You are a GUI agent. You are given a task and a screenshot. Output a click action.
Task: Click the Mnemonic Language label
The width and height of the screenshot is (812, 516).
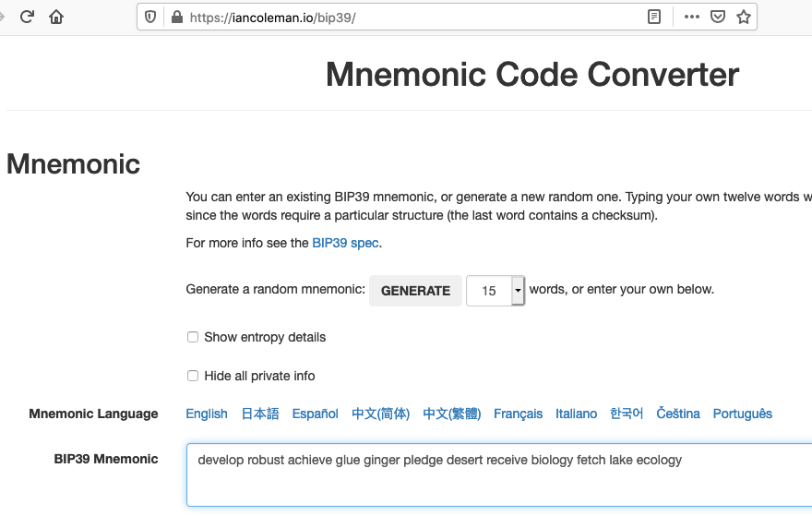94,414
